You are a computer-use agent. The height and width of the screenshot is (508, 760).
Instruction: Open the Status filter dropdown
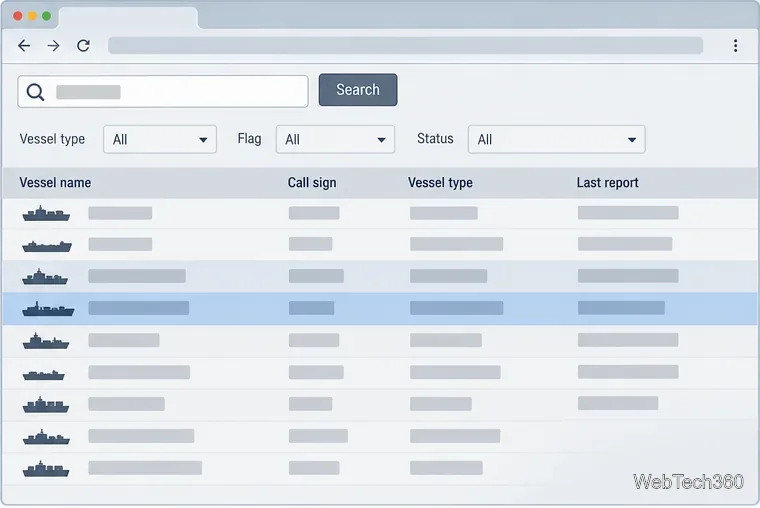(x=556, y=140)
